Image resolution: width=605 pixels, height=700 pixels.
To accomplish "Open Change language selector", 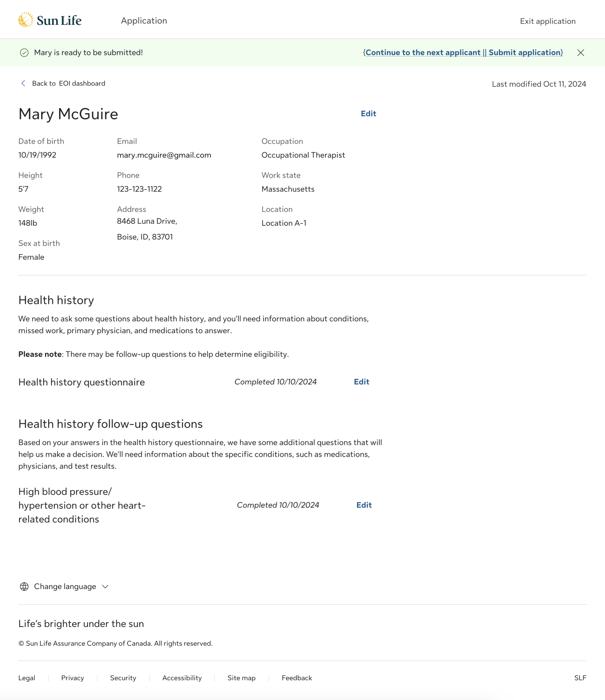I will coord(65,587).
